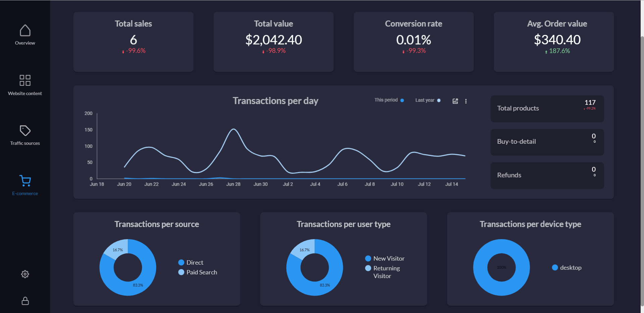Click the lock icon in sidebar
The width and height of the screenshot is (644, 313).
pos(25,301)
